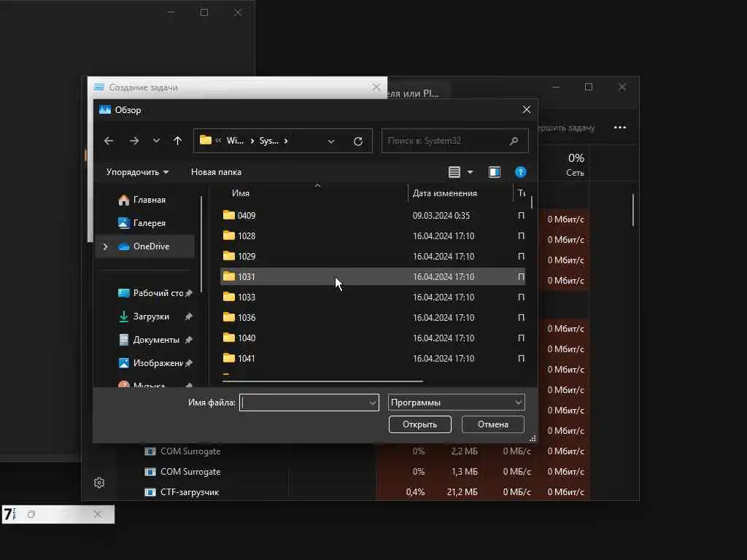Screen dimensions: 747x560
Task: Click the Wi... breadcrumb segment
Action: pos(235,141)
